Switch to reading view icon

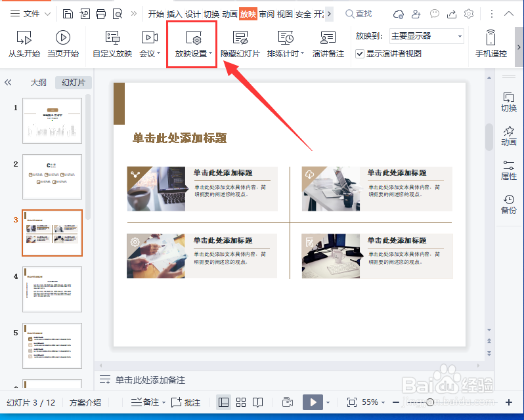tap(257, 402)
